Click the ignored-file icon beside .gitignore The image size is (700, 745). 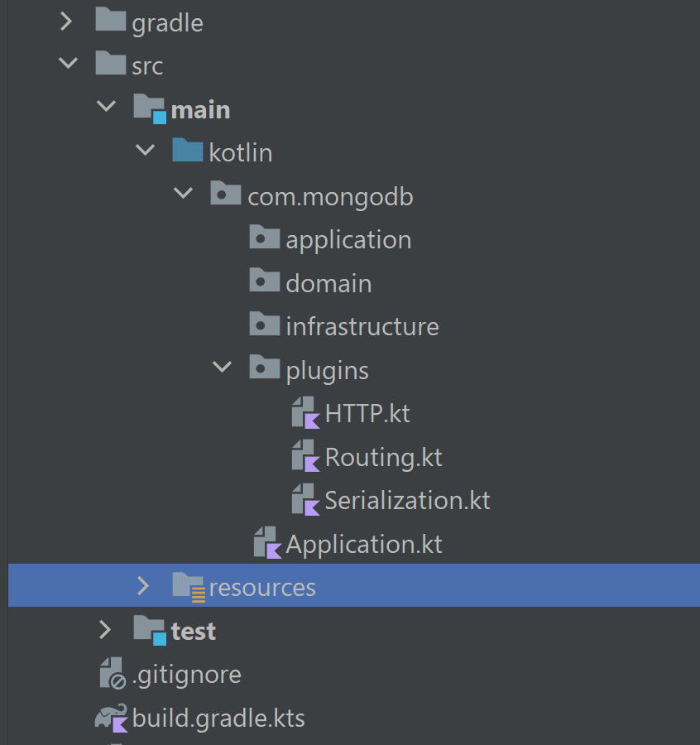click(112, 673)
